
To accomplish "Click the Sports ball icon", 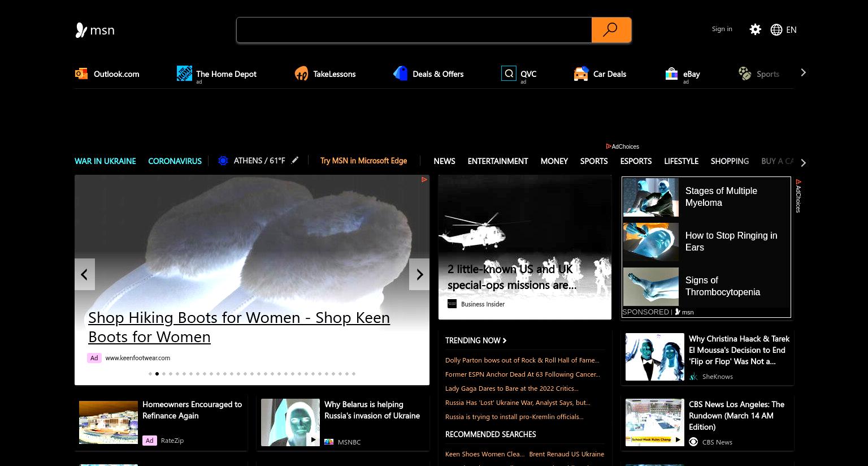I will tap(745, 74).
